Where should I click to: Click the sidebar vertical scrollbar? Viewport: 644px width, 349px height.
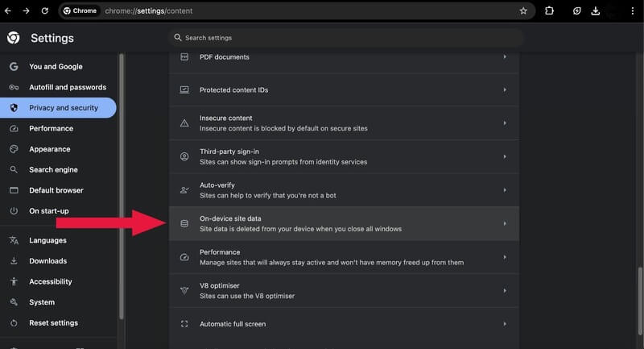pos(122,187)
